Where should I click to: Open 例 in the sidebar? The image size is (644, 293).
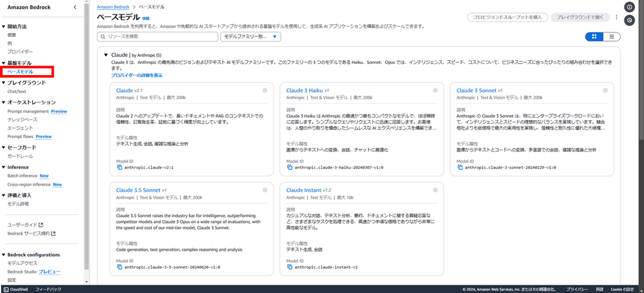[x=10, y=43]
